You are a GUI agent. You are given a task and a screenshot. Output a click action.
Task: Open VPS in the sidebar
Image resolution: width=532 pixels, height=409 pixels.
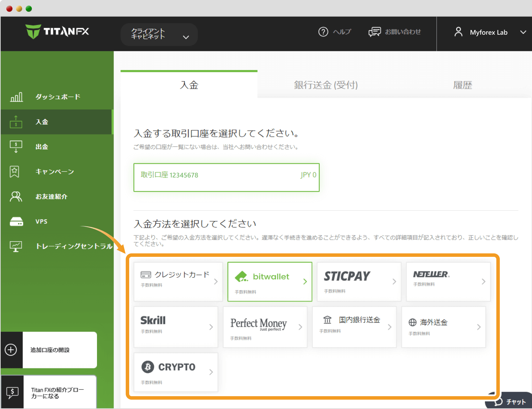[57, 222]
